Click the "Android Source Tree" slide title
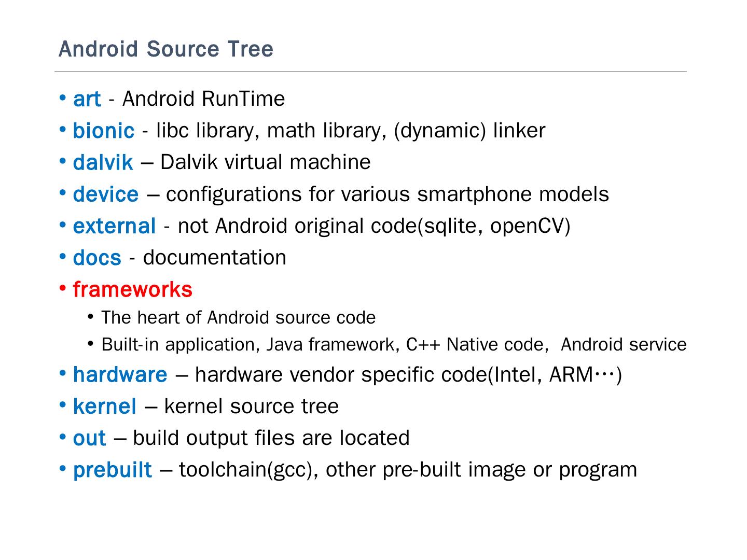The height and width of the screenshot is (560, 747). pyautogui.click(x=166, y=49)
